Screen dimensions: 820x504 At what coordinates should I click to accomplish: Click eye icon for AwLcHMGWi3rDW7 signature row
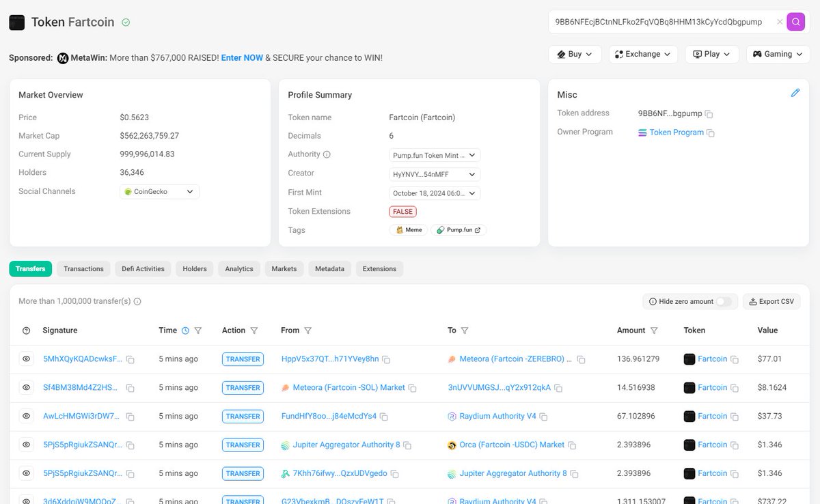point(26,416)
